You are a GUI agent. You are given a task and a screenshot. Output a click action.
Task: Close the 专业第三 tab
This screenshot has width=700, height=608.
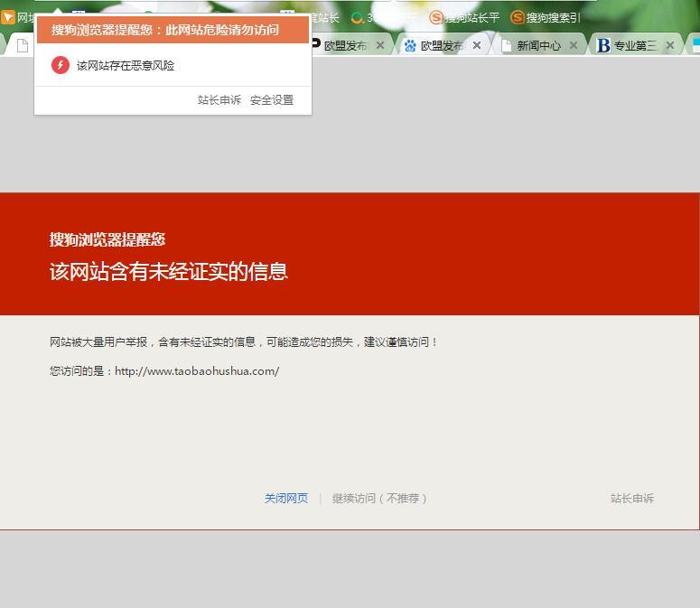pos(670,45)
